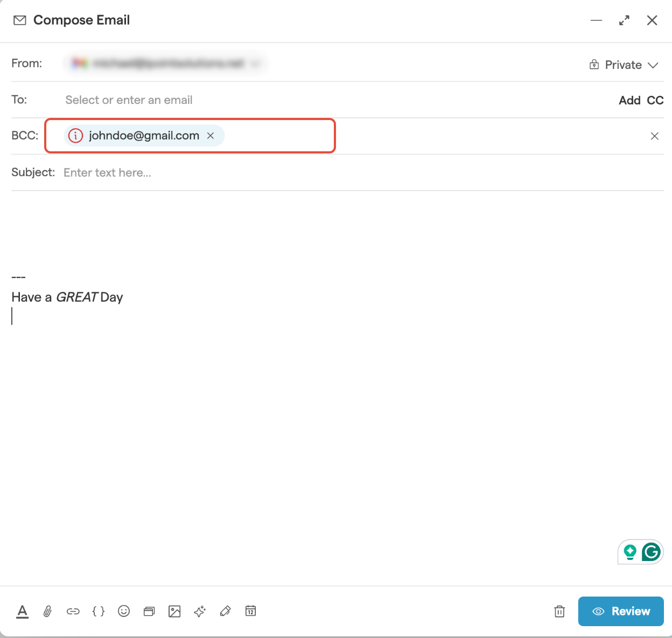The width and height of the screenshot is (672, 638).
Task: Open text formatting options
Action: (x=22, y=611)
